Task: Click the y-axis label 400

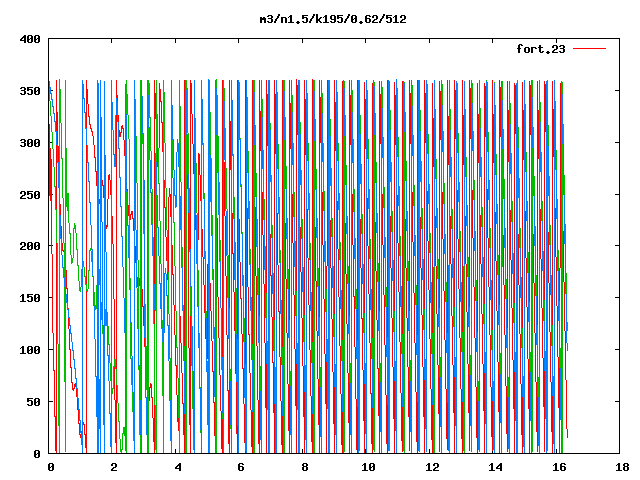Action: click(30, 40)
